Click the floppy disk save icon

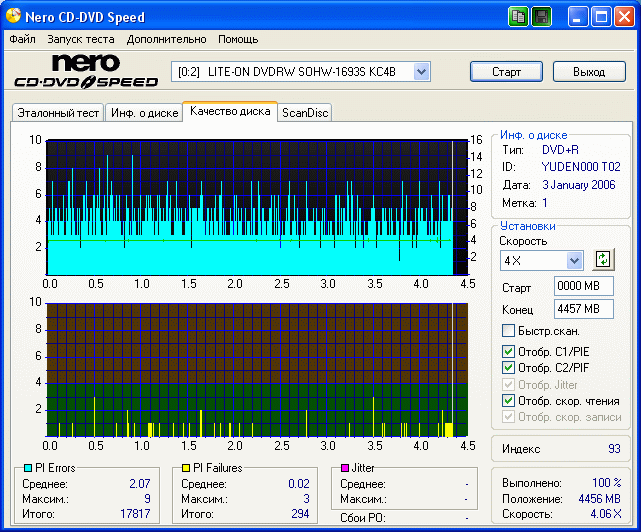coord(540,17)
